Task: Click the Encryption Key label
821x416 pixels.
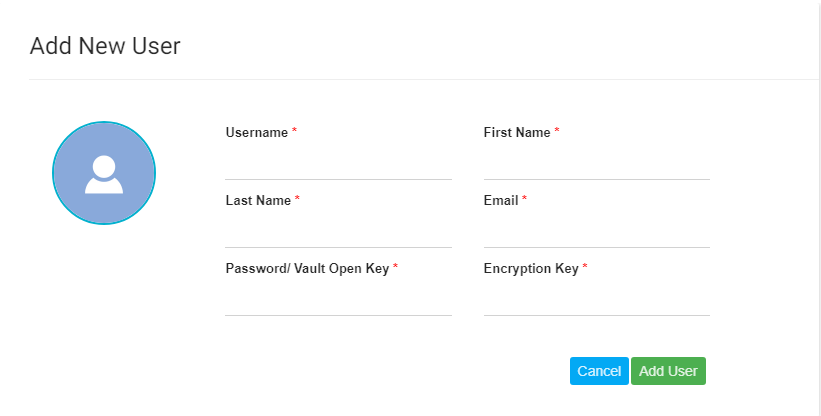Action: 531,268
